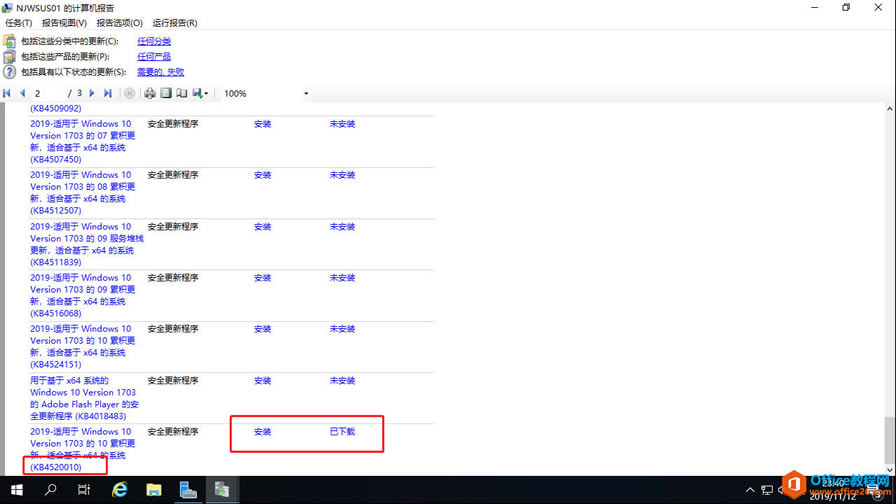Click the vertical scrollbar thumb

[x=890, y=441]
